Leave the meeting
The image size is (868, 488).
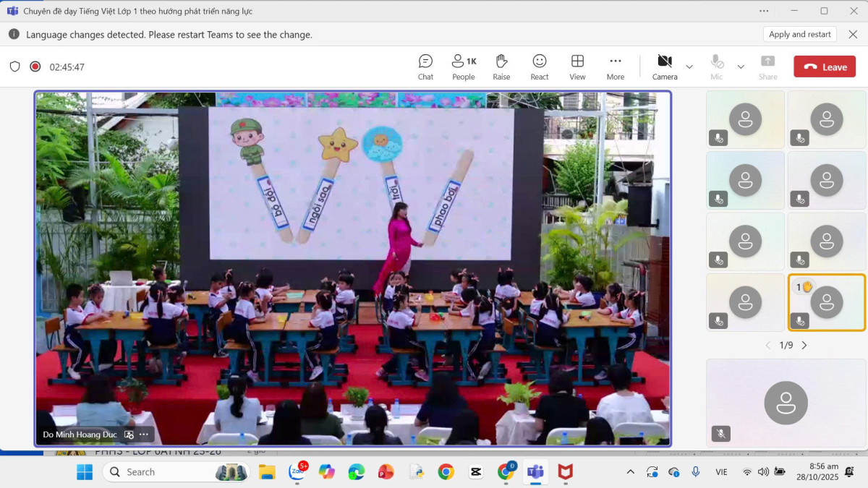click(x=825, y=67)
